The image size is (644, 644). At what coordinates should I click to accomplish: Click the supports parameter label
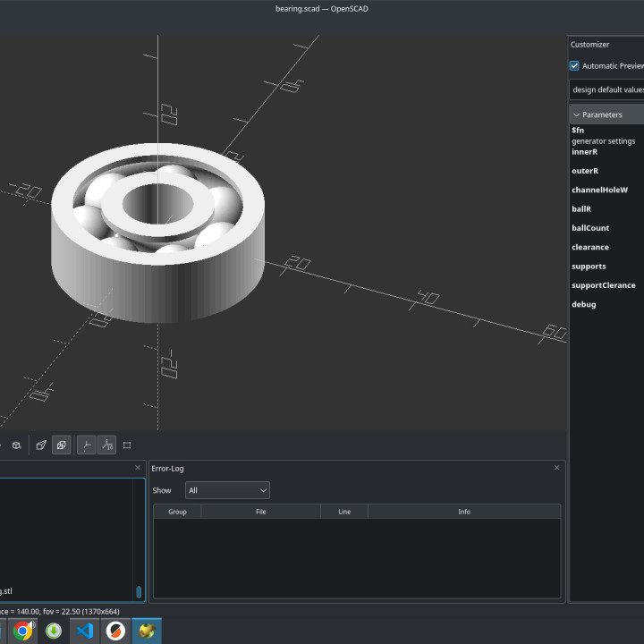pos(589,267)
